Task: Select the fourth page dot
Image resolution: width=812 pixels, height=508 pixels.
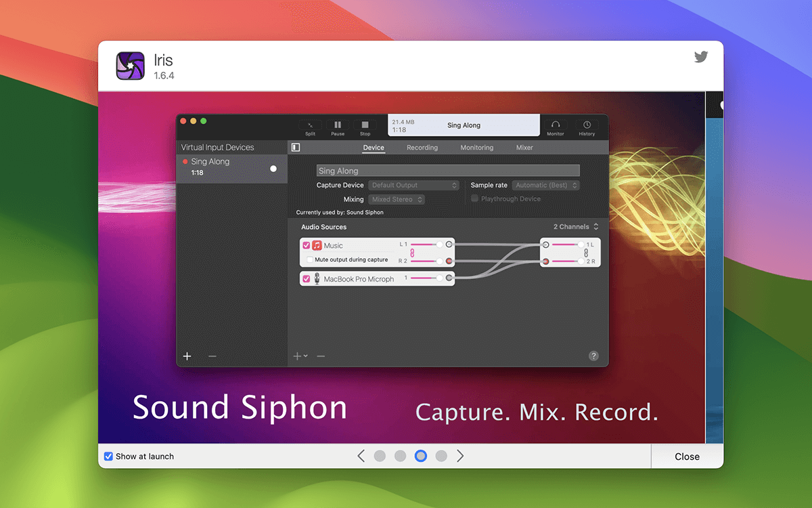Action: point(441,456)
